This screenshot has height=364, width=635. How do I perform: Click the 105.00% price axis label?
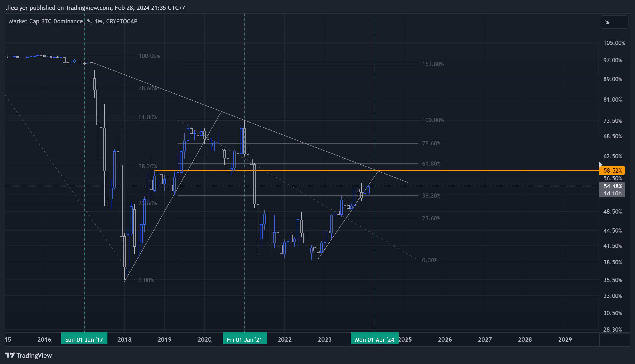point(614,43)
